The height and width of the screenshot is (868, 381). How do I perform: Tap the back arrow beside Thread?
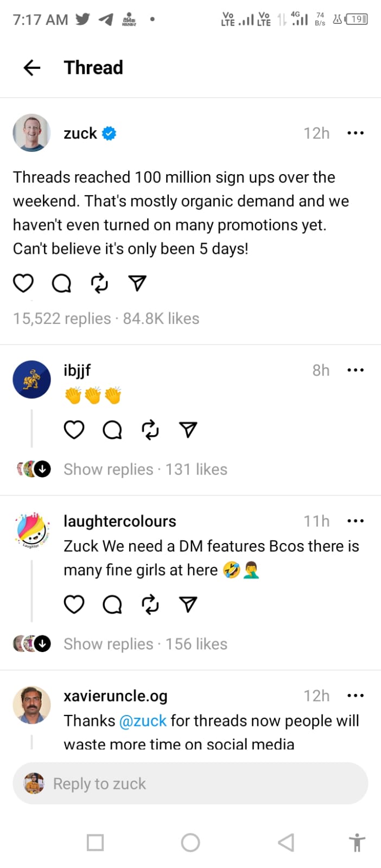tap(32, 67)
